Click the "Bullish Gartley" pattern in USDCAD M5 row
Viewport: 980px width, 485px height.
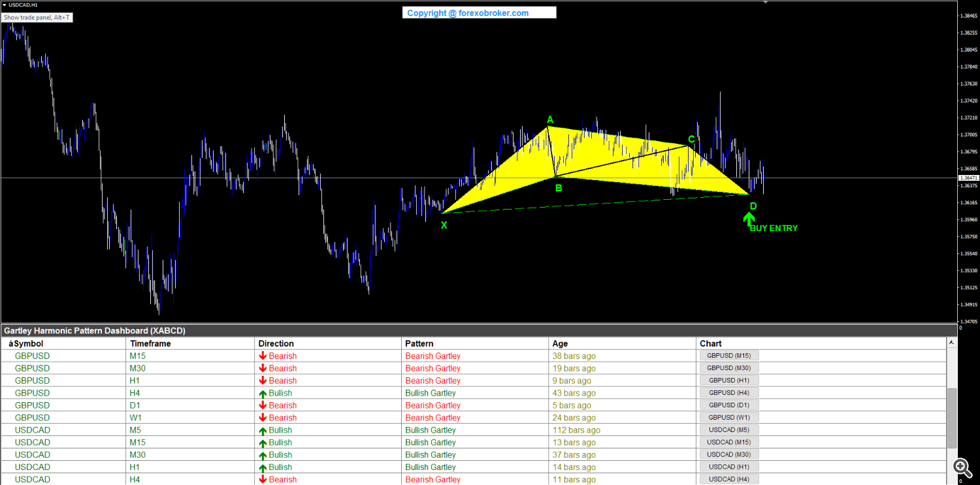pos(431,430)
